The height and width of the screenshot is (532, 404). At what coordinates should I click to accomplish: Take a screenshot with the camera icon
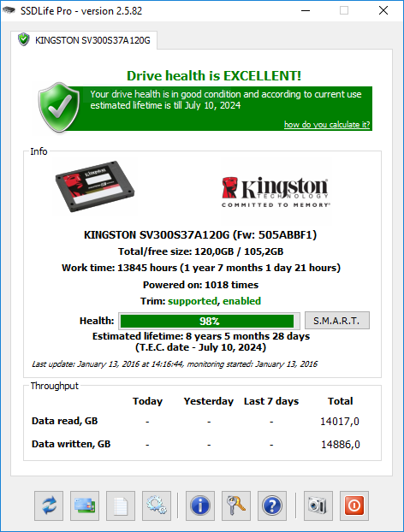318,505
